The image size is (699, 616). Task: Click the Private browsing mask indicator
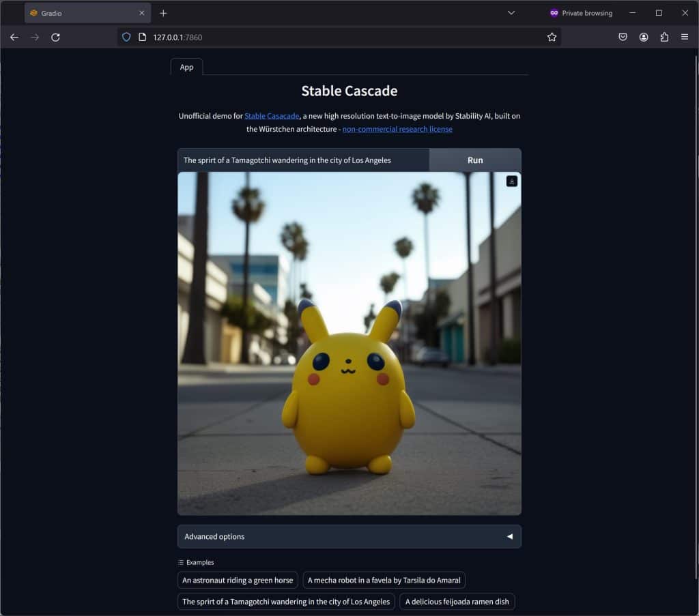click(x=582, y=14)
